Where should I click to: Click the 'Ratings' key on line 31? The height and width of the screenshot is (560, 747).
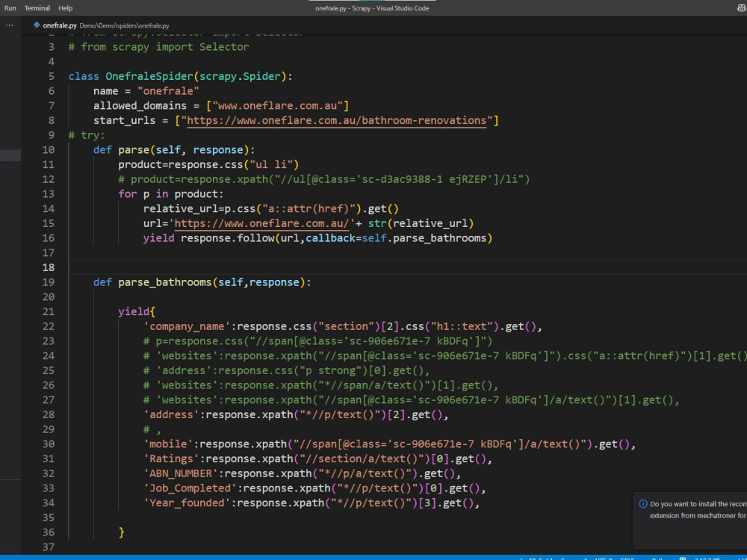point(171,459)
